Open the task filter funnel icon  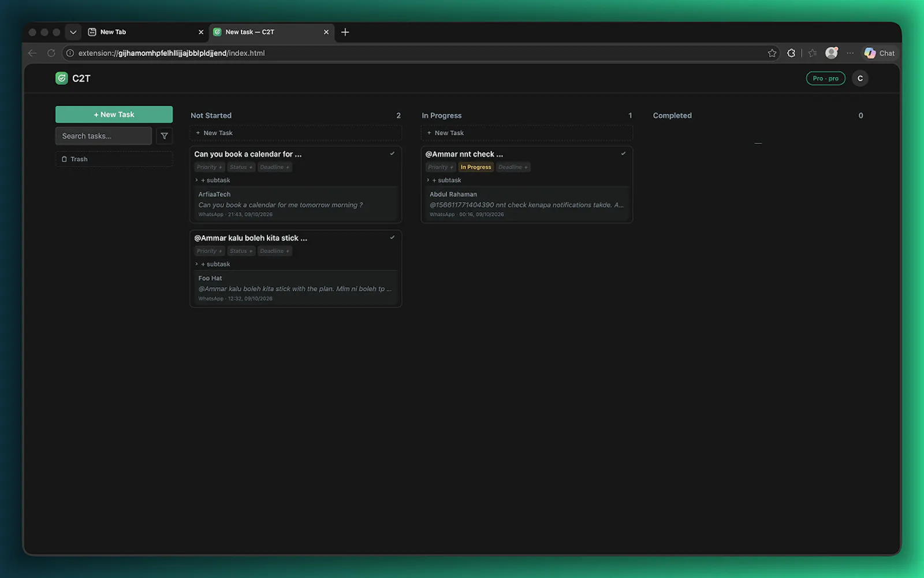pos(165,136)
